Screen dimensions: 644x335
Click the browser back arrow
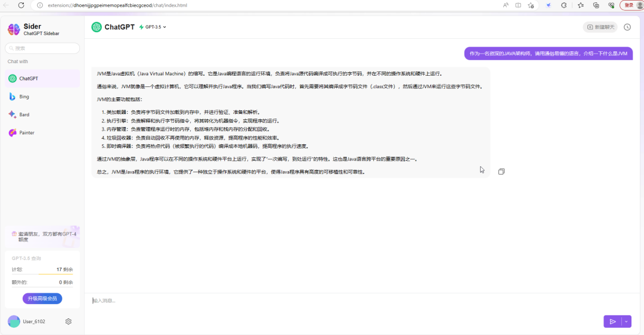[x=6, y=5]
